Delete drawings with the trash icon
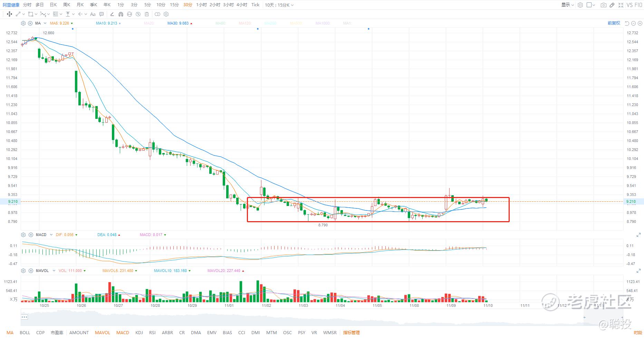 click(x=147, y=14)
